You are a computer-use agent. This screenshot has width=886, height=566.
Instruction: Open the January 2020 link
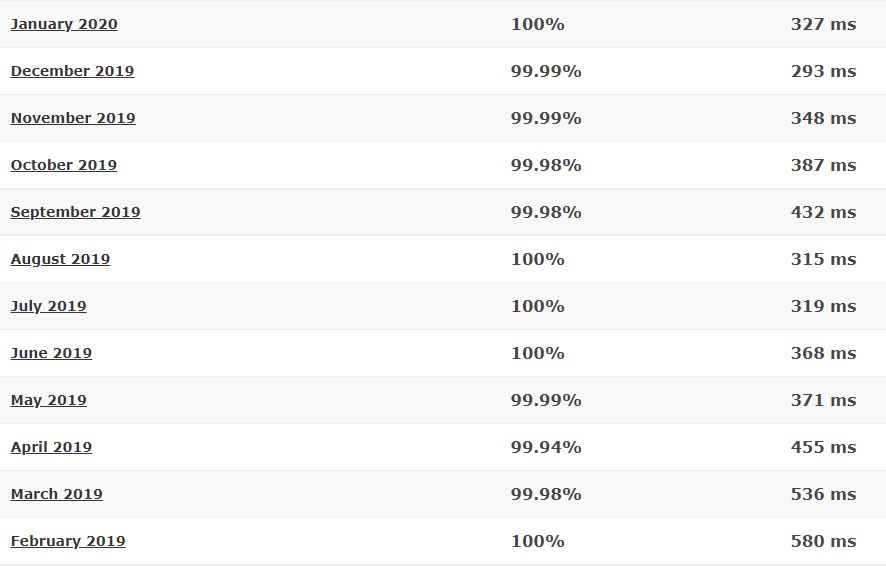tap(64, 24)
